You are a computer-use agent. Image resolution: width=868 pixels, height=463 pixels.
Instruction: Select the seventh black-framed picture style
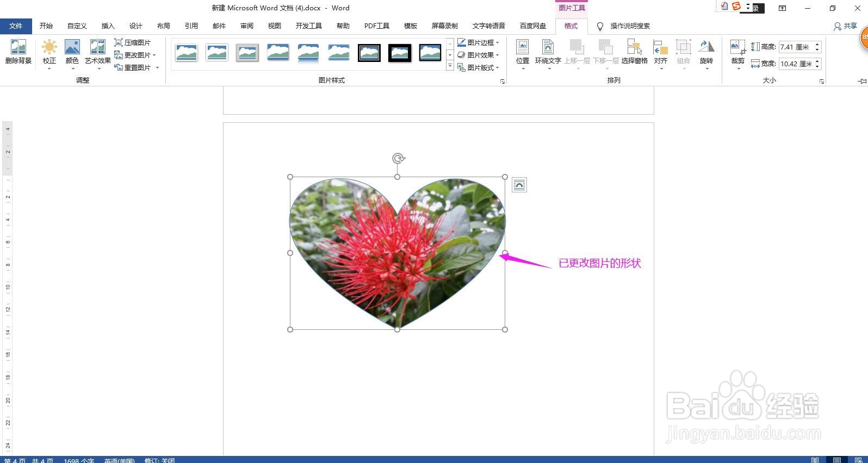tap(369, 53)
